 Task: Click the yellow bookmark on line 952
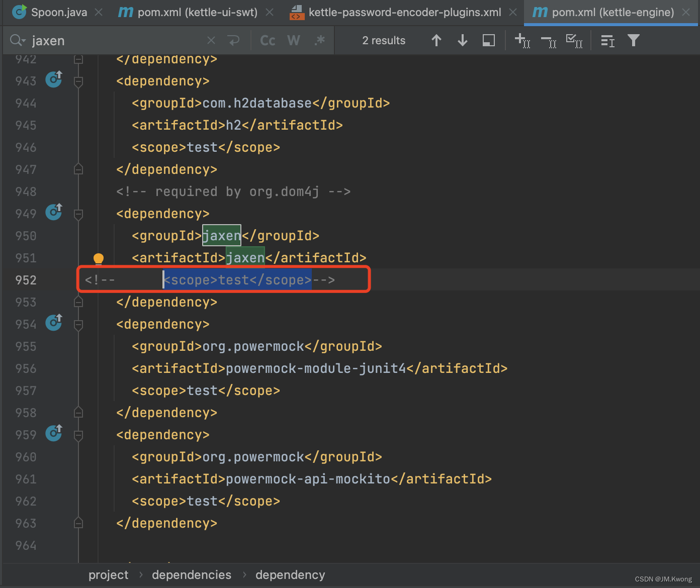99,259
